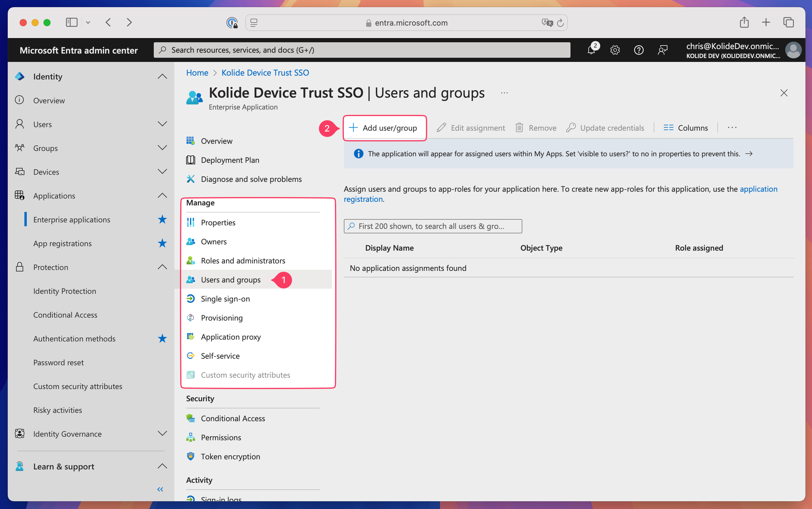Click the help question mark icon
812x509 pixels.
pyautogui.click(x=638, y=50)
